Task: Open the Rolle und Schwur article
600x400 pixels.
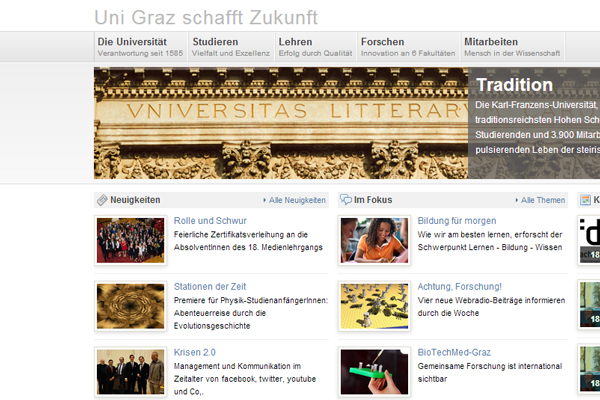Action: [210, 220]
